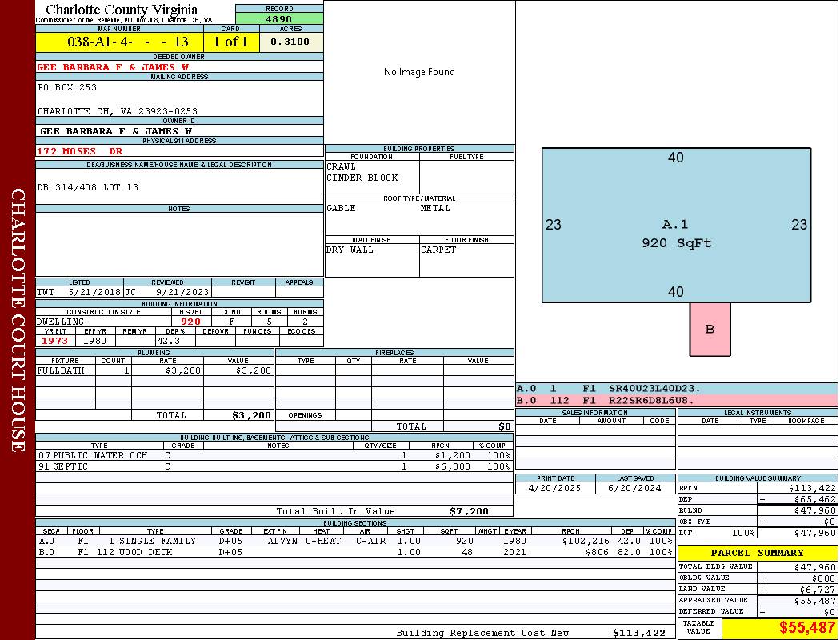Select the yellow map number 038-A1-4 field
This screenshot has width=840, height=640.
click(x=119, y=42)
